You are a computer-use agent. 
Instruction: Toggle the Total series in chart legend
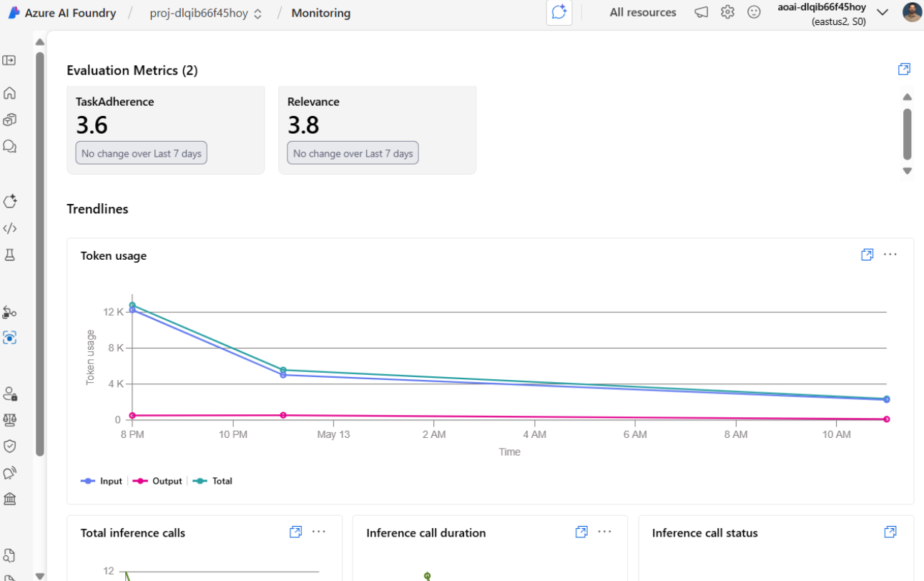(215, 482)
